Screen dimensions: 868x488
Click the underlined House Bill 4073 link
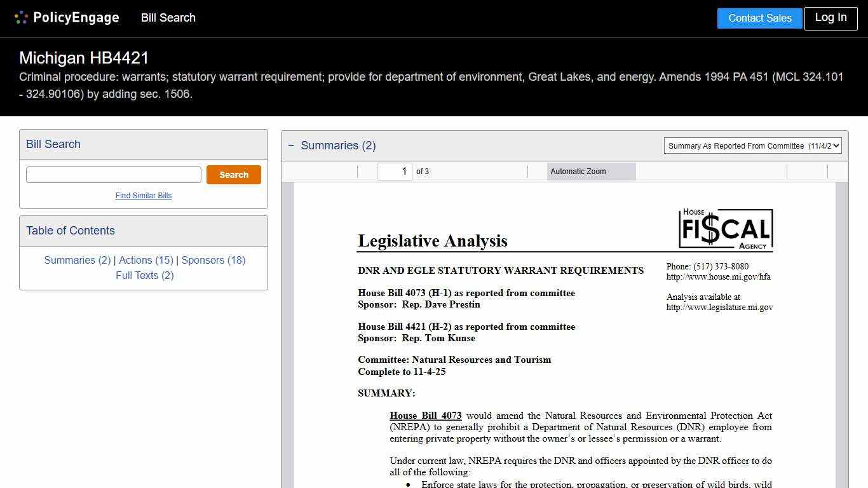[x=425, y=416]
